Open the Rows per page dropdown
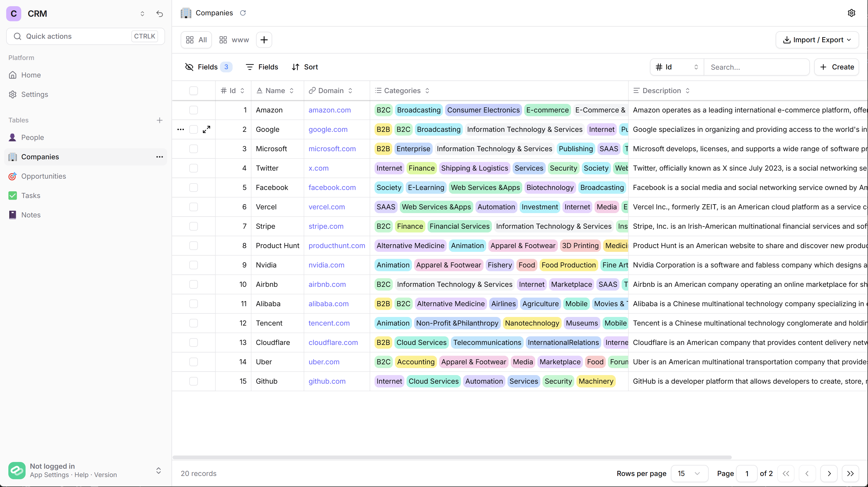Viewport: 868px width, 487px height. click(x=689, y=474)
